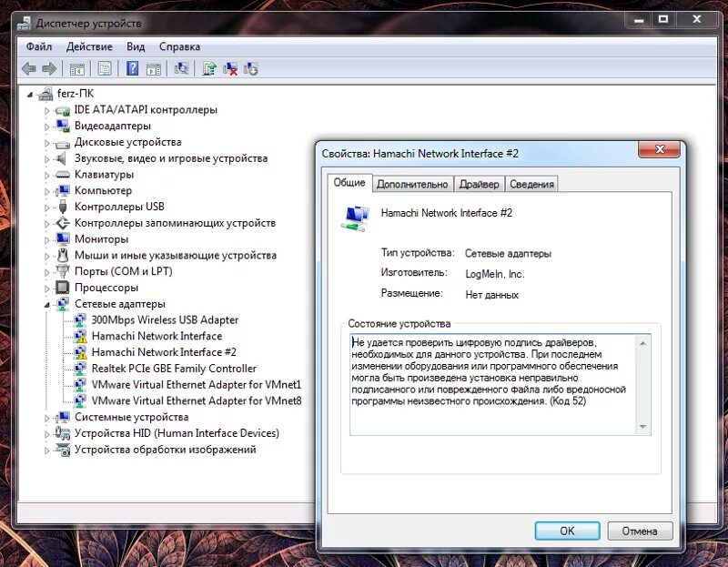
Task: Click the mouse icon for Мыши category
Action: (x=63, y=255)
